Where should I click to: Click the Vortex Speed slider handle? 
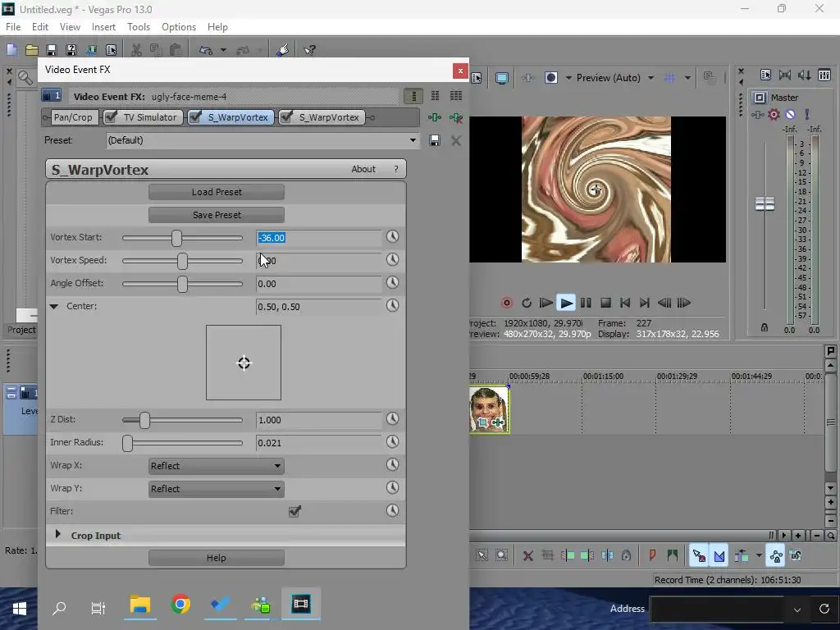point(183,261)
